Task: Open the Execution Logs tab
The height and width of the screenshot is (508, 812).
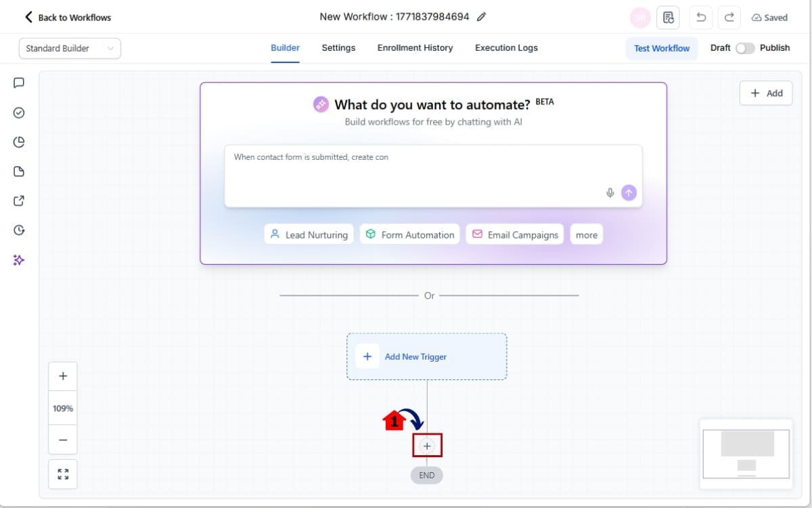Action: [506, 48]
